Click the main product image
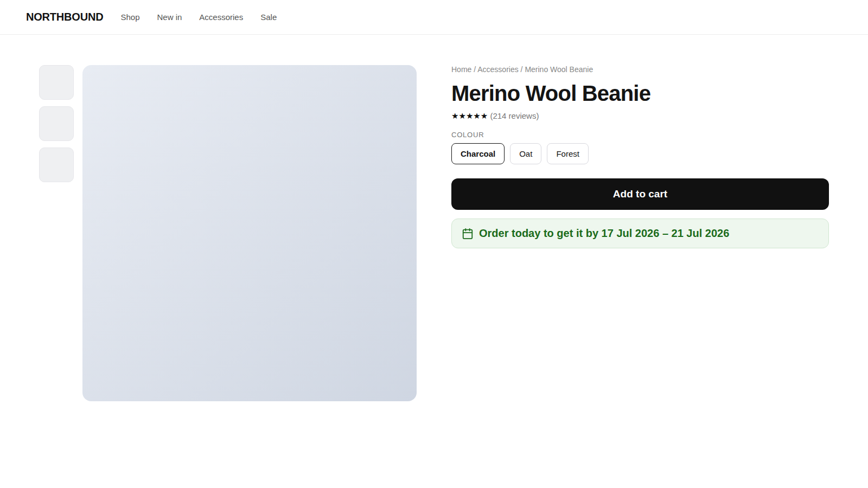This screenshot has width=868, height=488. (250, 233)
